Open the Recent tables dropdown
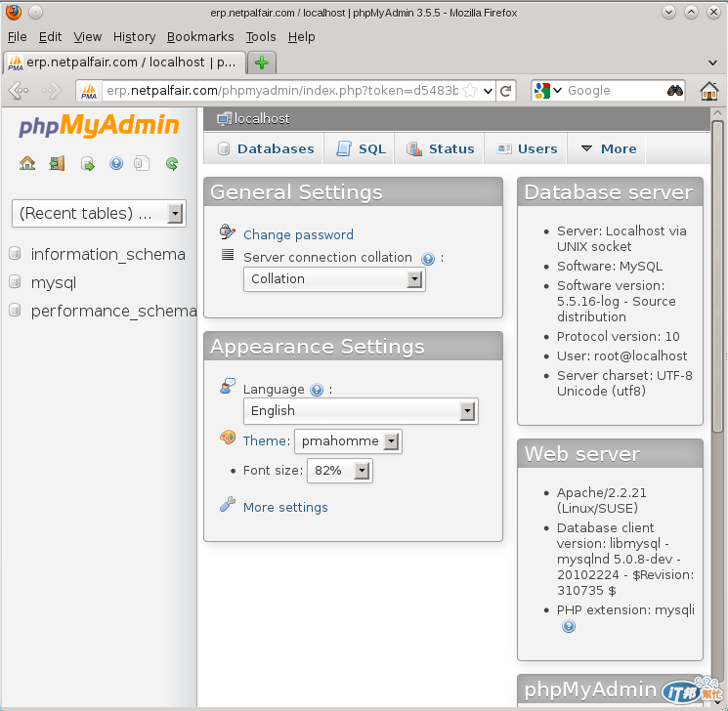This screenshot has height=711, width=728. coord(99,214)
